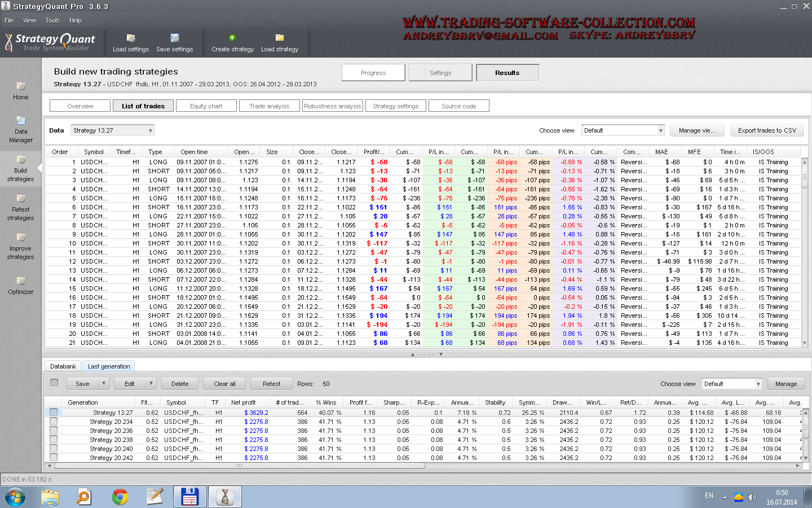The image size is (812, 508).
Task: Tick the checkbox for Strategy 13.27 row
Action: point(54,413)
